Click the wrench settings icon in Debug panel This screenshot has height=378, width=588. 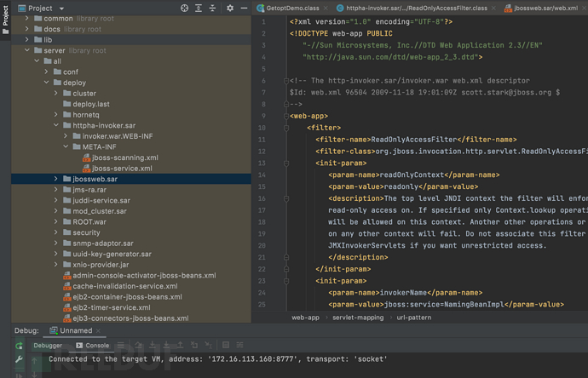(x=19, y=360)
